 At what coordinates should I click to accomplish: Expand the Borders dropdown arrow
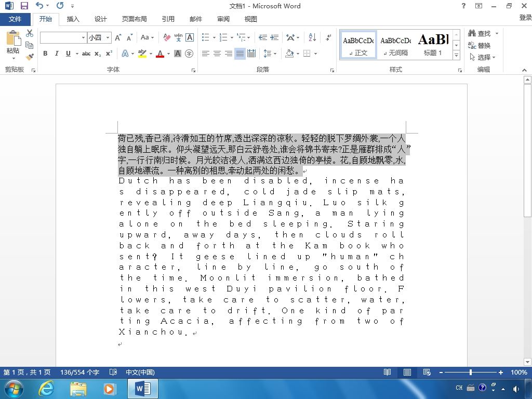point(315,54)
